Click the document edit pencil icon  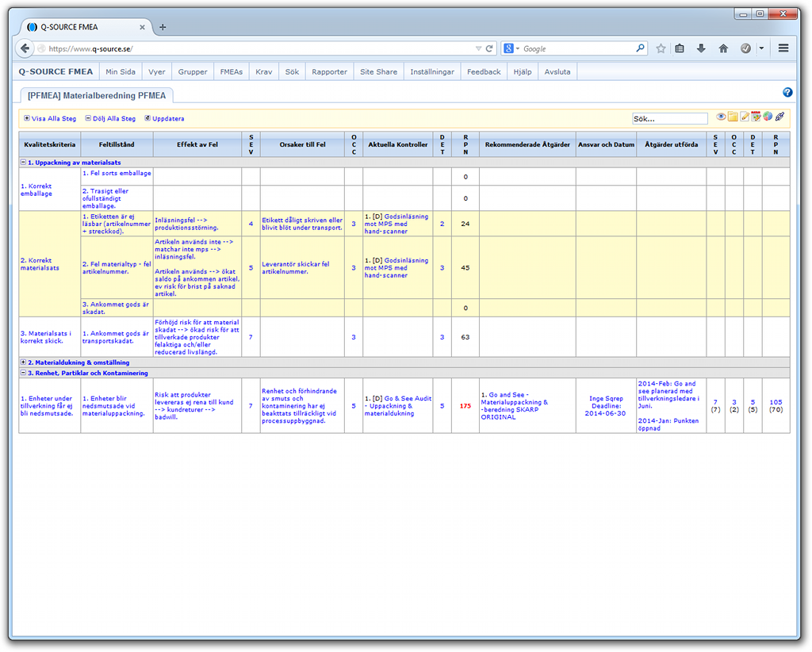[745, 117]
